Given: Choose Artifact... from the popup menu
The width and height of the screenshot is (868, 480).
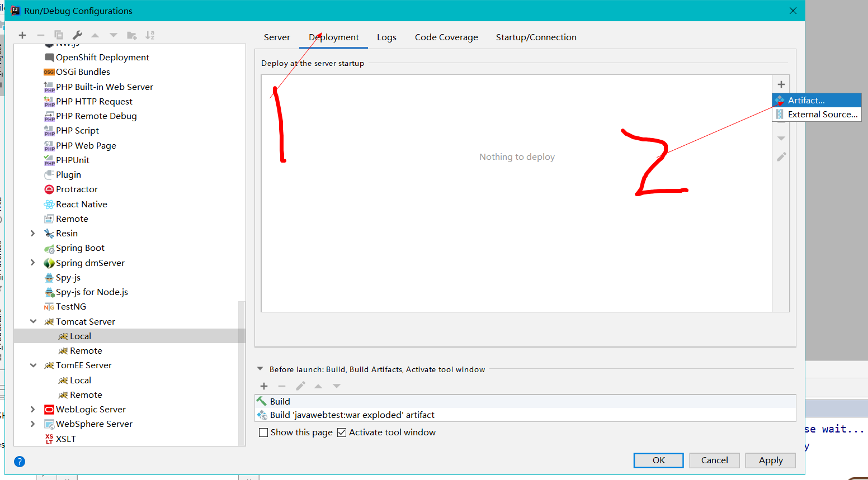Looking at the screenshot, I should [817, 100].
